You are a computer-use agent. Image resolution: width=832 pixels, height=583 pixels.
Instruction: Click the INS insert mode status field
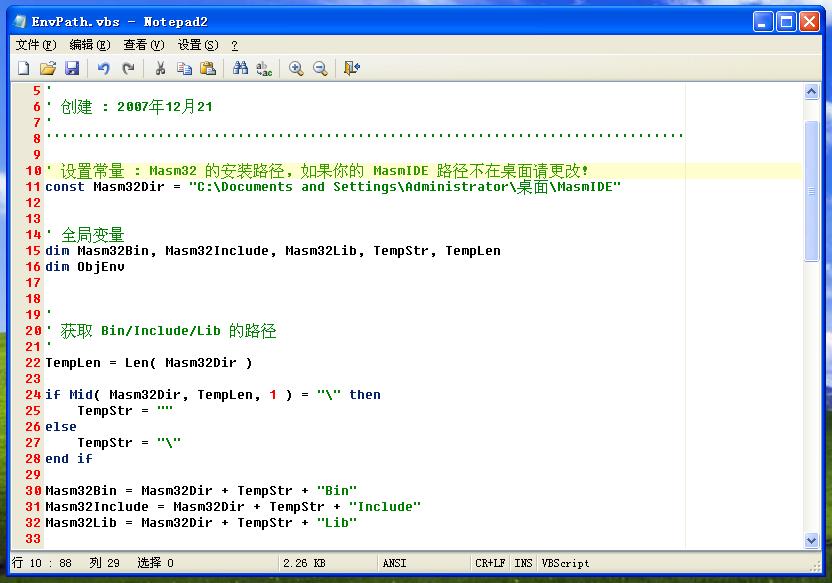pyautogui.click(x=523, y=563)
